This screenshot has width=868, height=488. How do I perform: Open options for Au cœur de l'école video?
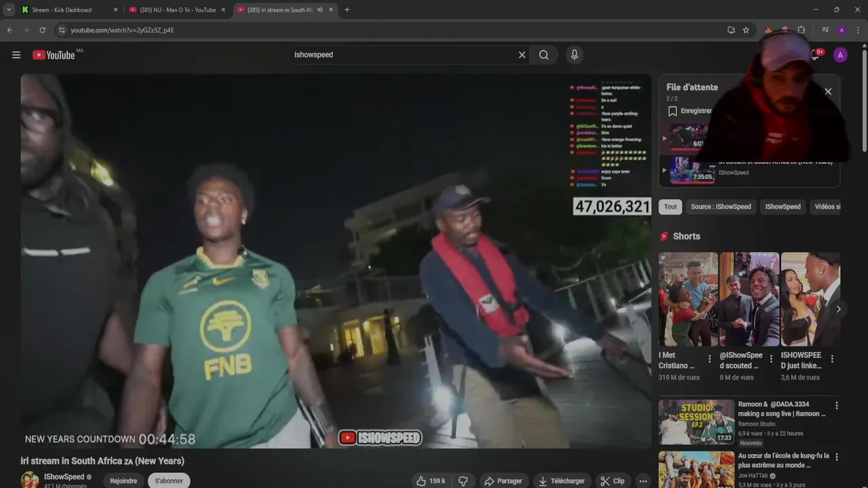[x=836, y=457]
